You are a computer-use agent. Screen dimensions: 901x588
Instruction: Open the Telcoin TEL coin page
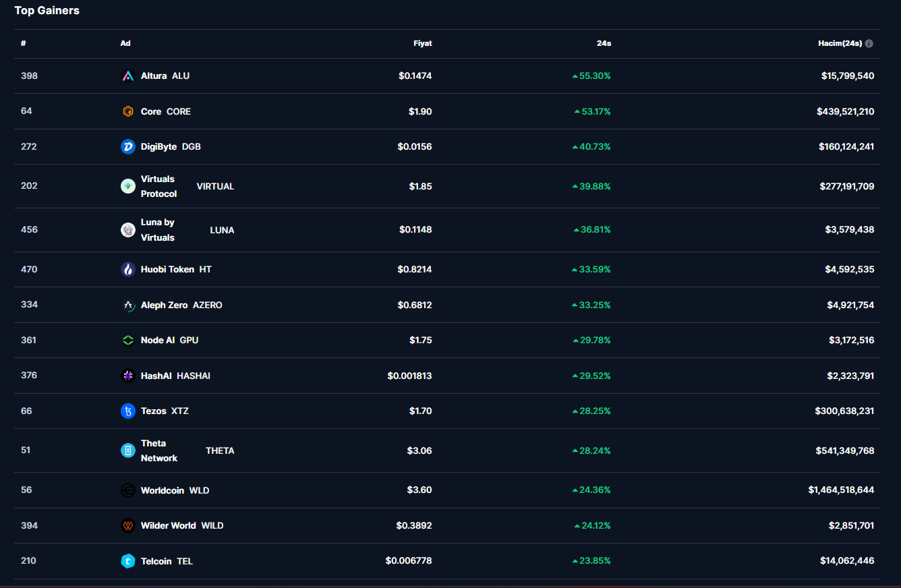click(x=167, y=561)
